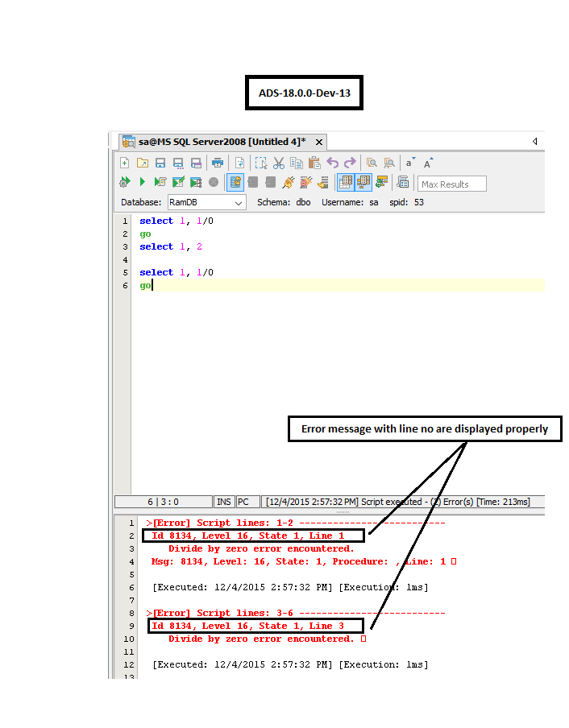This screenshot has height=728, width=569.
Task: Execute with options gear icon
Action: (x=124, y=183)
